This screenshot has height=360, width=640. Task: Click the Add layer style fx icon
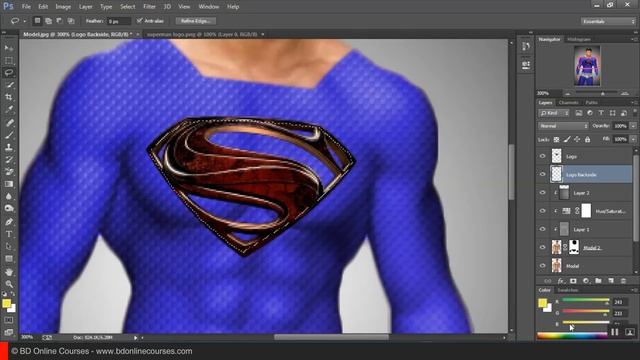[561, 281]
